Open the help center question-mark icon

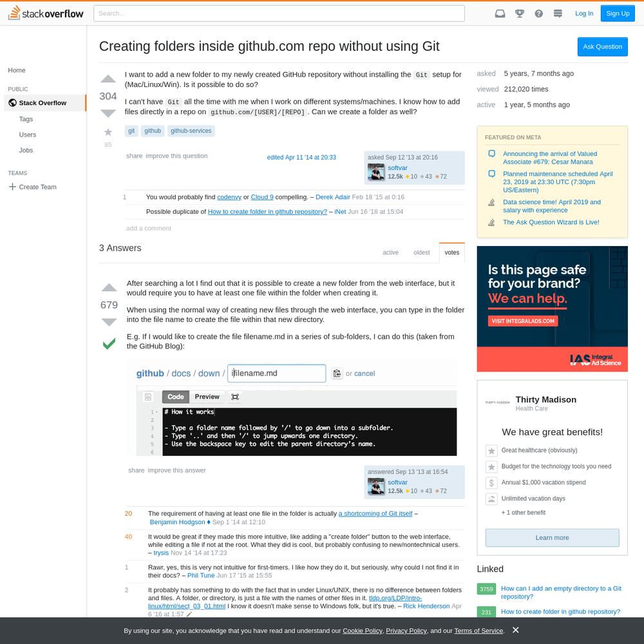538,14
